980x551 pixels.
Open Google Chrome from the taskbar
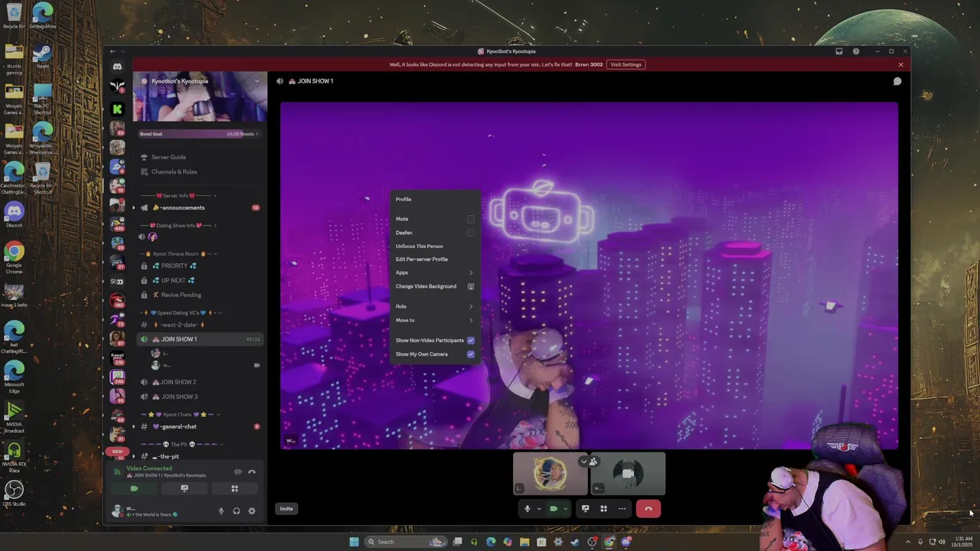(x=609, y=542)
